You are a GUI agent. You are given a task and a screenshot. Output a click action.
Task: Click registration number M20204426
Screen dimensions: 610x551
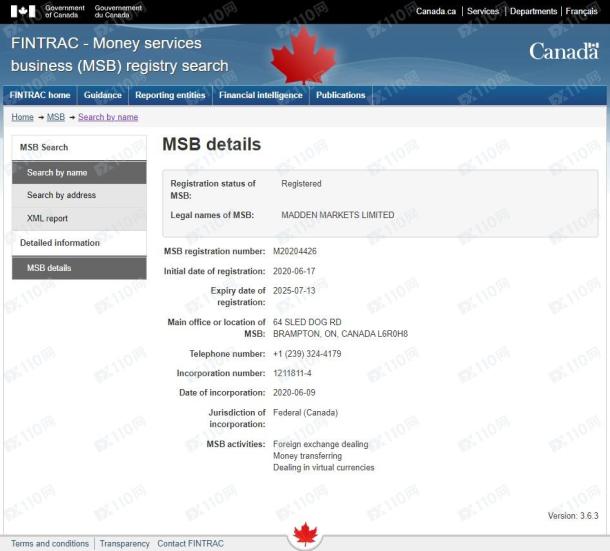pyautogui.click(x=295, y=251)
